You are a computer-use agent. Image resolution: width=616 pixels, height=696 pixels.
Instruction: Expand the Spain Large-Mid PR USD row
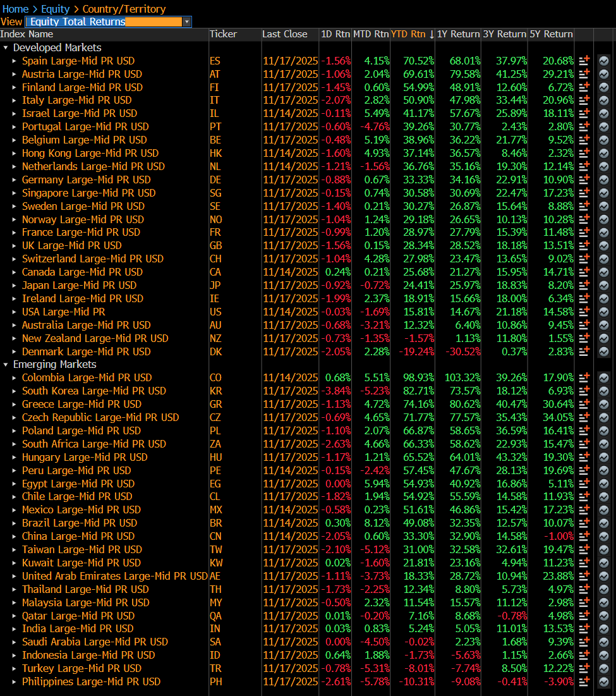(15, 61)
